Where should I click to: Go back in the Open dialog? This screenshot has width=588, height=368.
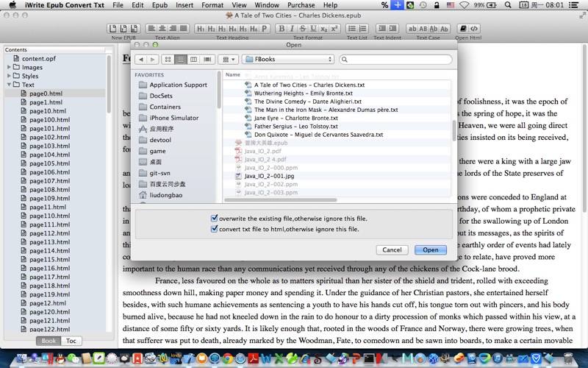pos(141,60)
